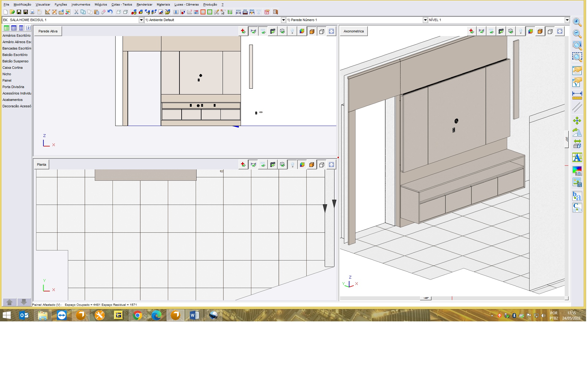Open the Produção menu
The image size is (587, 392).
pyautogui.click(x=210, y=4)
